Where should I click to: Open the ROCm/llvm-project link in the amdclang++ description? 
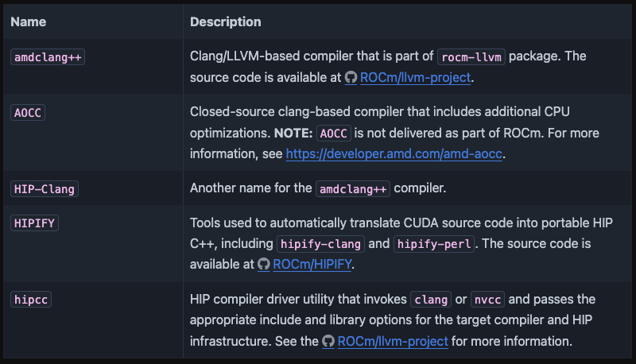(417, 78)
